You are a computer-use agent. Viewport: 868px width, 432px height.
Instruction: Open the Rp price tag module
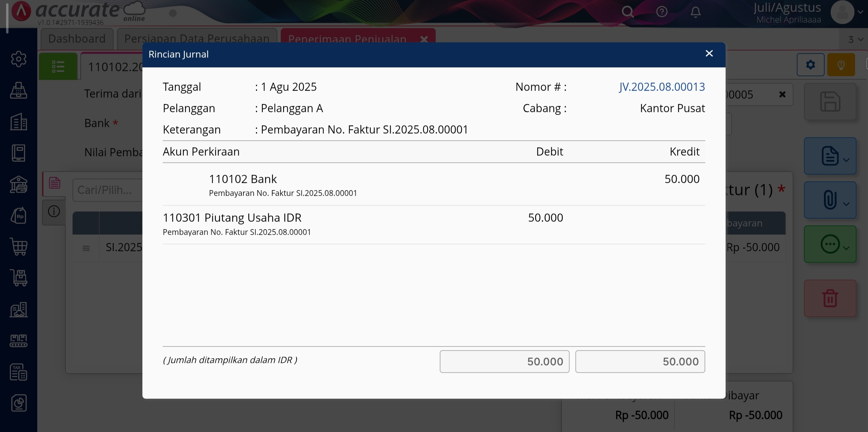[x=19, y=216]
